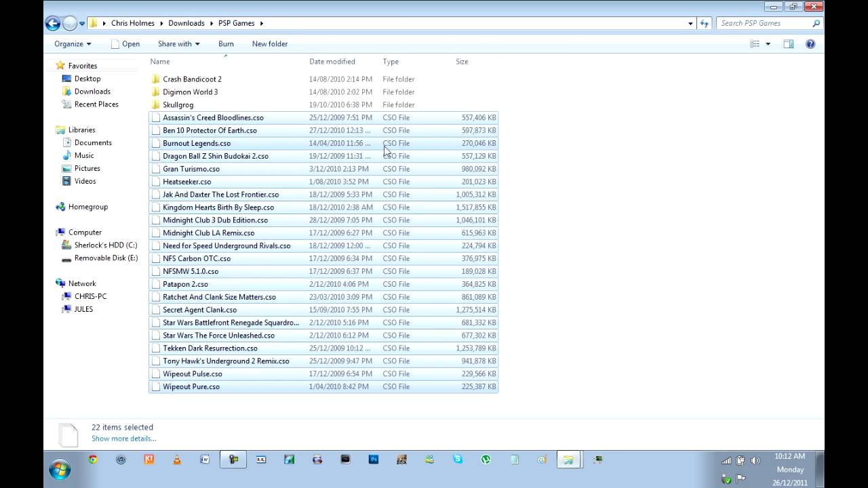Viewport: 868px width, 488px height.
Task: Open Music library
Action: pos(84,156)
